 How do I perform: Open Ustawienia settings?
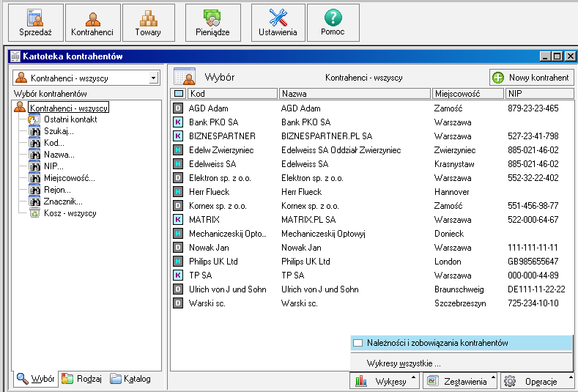coord(278,23)
